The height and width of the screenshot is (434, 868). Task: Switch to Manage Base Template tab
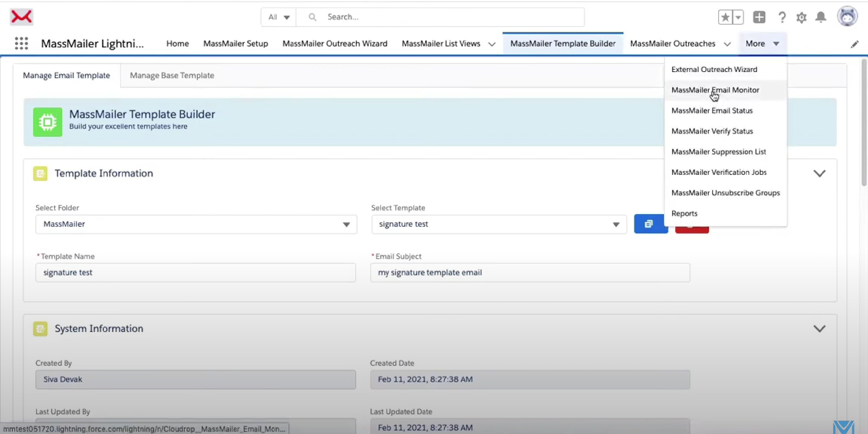click(x=172, y=75)
